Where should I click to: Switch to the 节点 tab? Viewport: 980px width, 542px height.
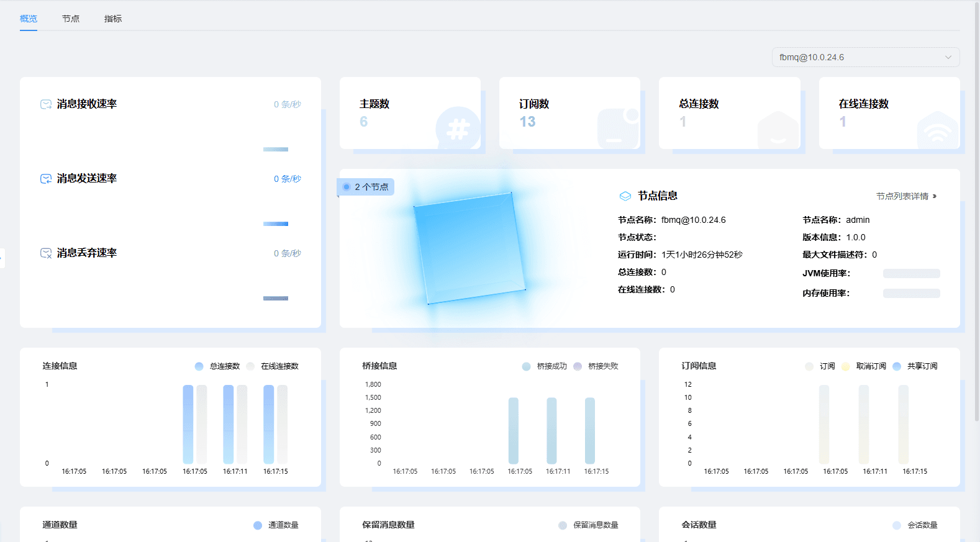(71, 19)
